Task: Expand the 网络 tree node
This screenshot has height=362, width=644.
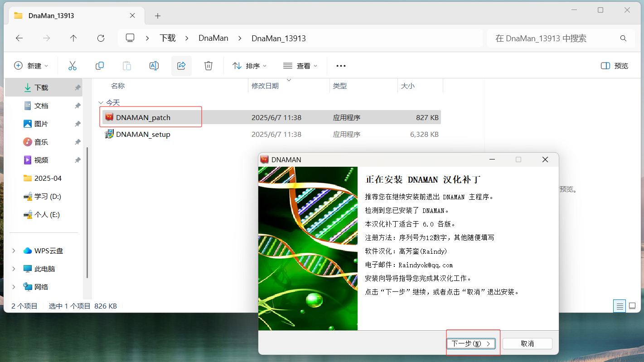Action: click(14, 287)
